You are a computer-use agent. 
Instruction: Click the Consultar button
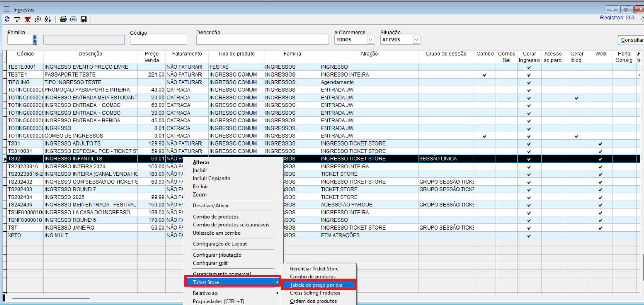pyautogui.click(x=631, y=40)
